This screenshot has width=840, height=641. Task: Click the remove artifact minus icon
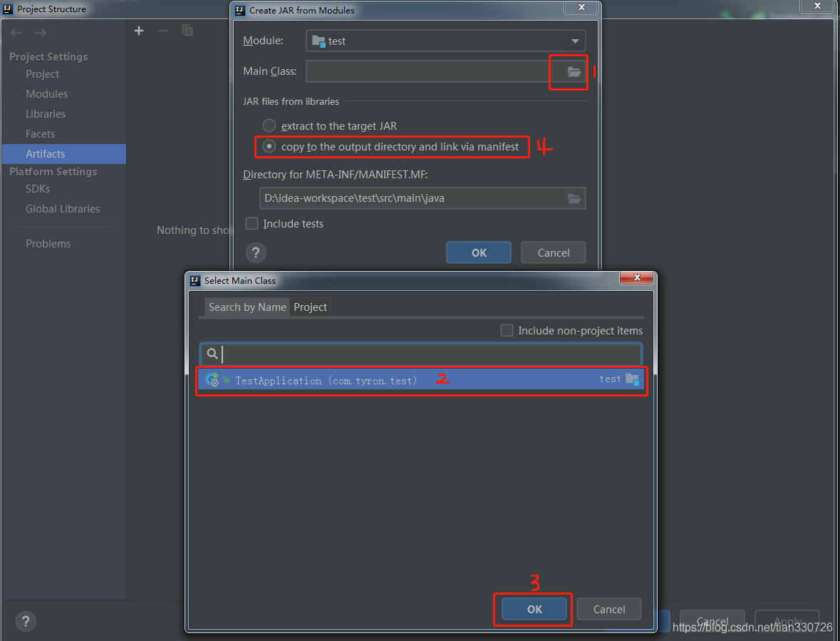pyautogui.click(x=163, y=31)
